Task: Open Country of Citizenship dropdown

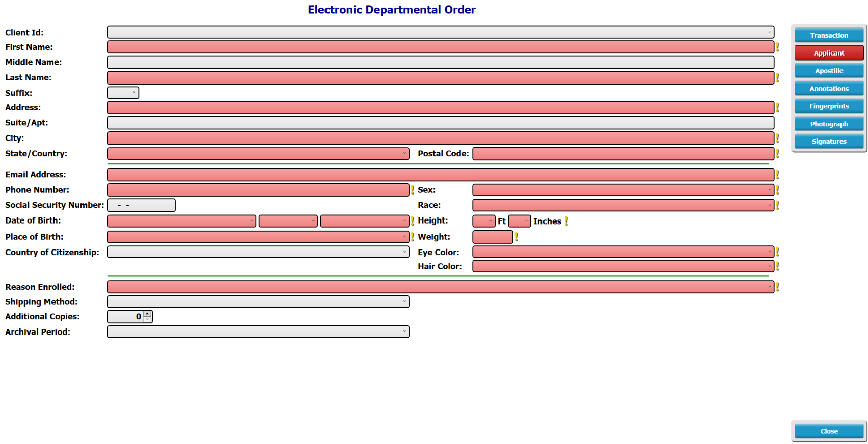Action: pyautogui.click(x=258, y=252)
